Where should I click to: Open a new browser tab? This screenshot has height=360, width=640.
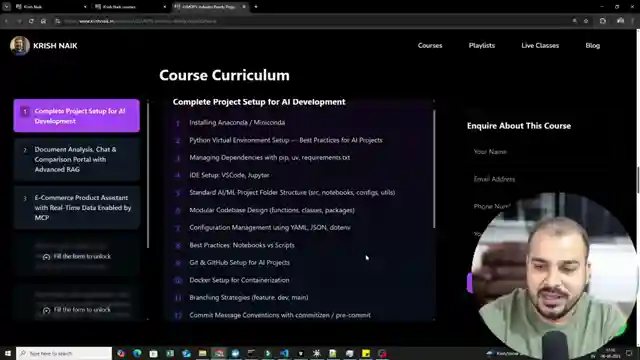tap(256, 7)
